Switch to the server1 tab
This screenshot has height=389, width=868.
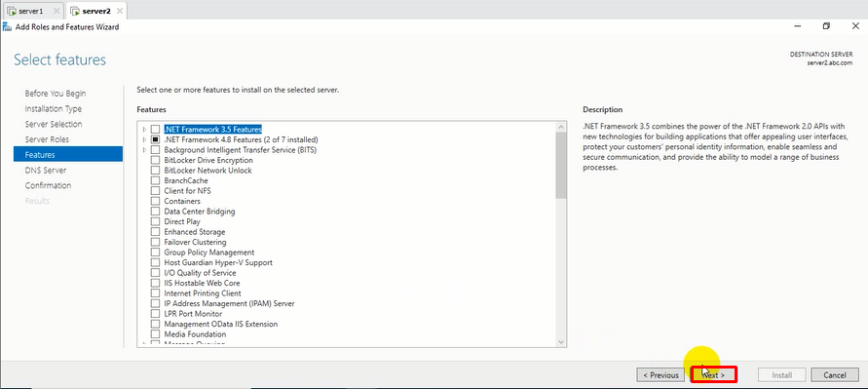[31, 11]
